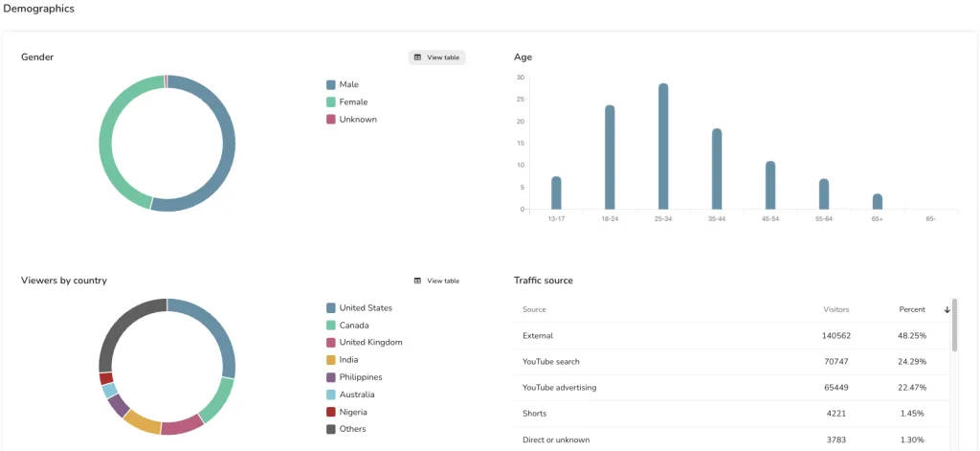Sort traffic table by Visitors column
Viewport: 980px width, 451px height.
tap(835, 309)
